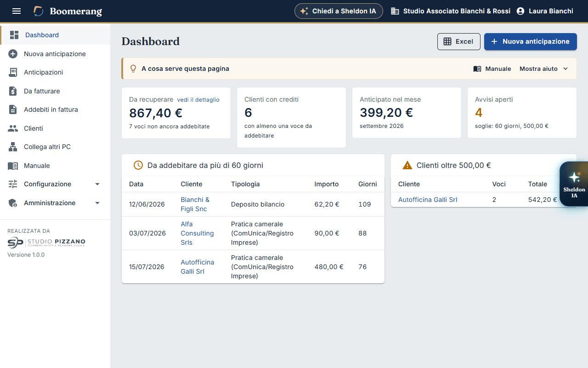
Task: Open the vedi il dettaglio link
Action: point(198,99)
